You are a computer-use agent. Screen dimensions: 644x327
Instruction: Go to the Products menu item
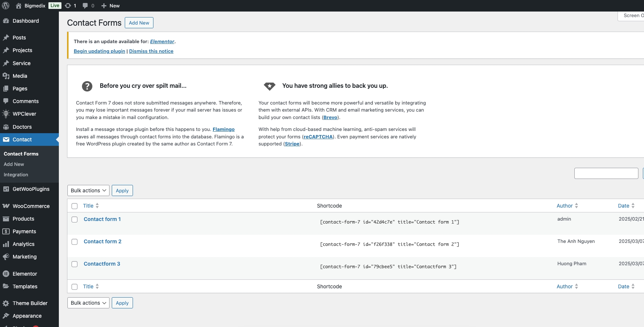23,219
